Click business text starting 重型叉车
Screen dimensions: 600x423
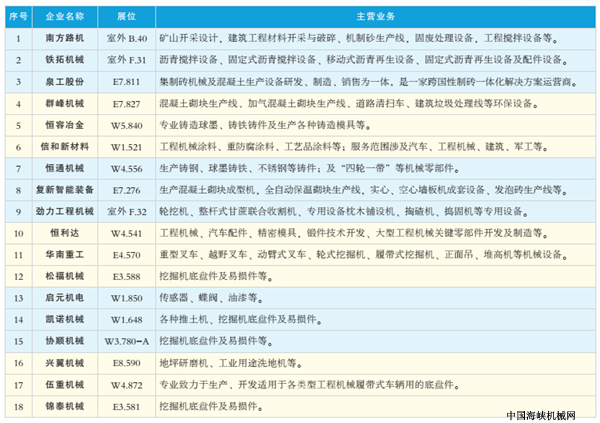(364, 255)
